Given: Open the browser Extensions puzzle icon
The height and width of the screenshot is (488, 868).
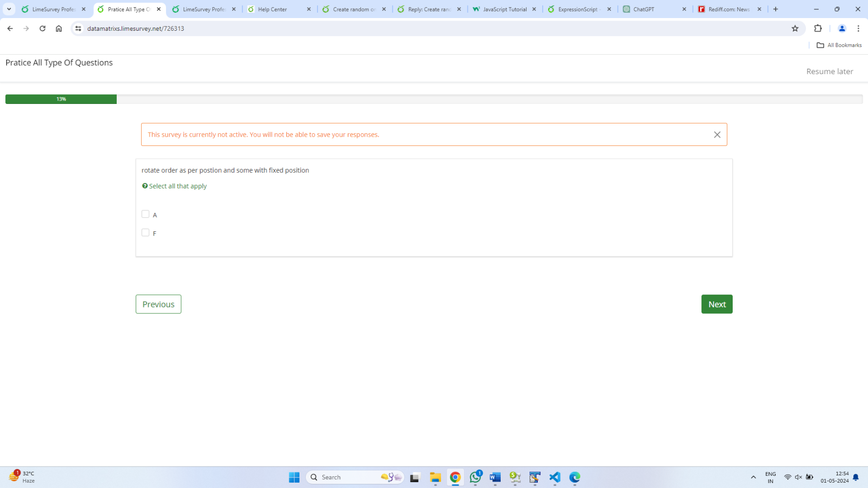Looking at the screenshot, I should pos(818,29).
